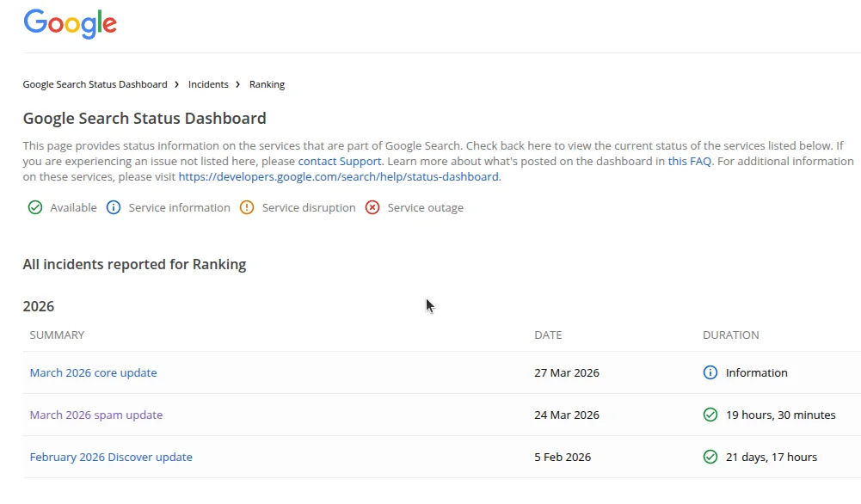
Task: Open Google Search Status Dashboard breadcrumb
Action: click(x=95, y=84)
